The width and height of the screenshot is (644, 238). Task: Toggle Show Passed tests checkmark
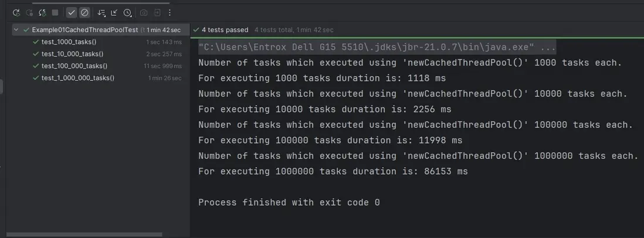pyautogui.click(x=72, y=12)
